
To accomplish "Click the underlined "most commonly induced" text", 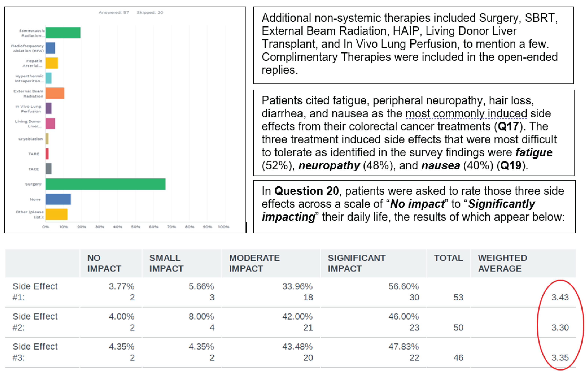I will point(466,113).
